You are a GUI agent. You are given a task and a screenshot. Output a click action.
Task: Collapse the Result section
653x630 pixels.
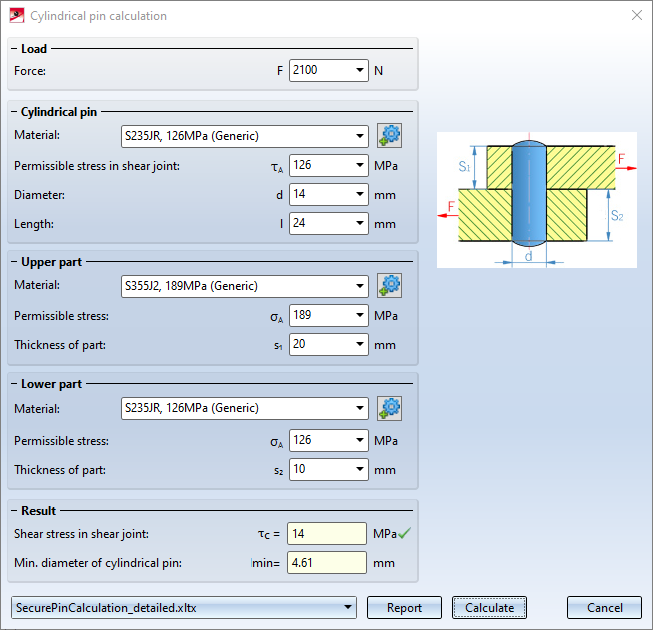click(x=14, y=510)
